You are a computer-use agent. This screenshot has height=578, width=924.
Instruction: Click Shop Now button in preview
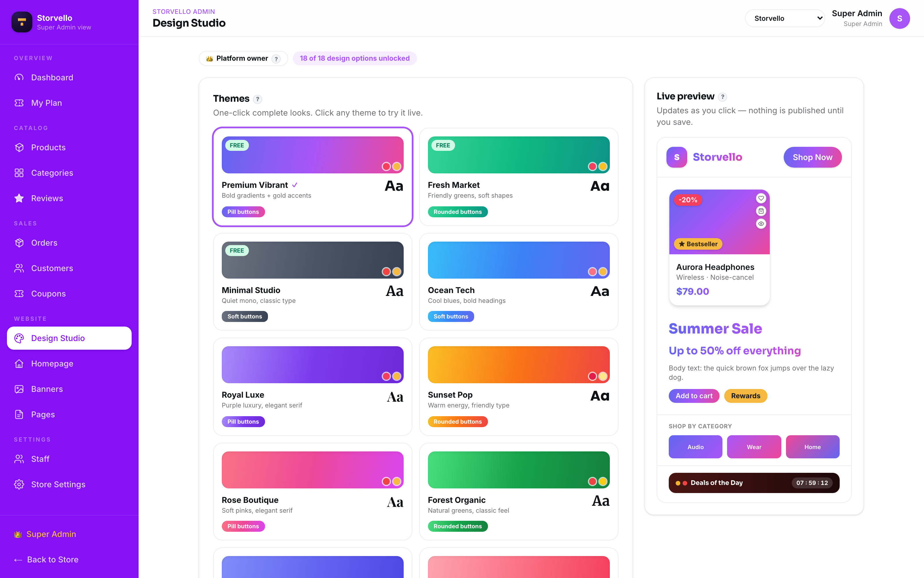tap(812, 157)
